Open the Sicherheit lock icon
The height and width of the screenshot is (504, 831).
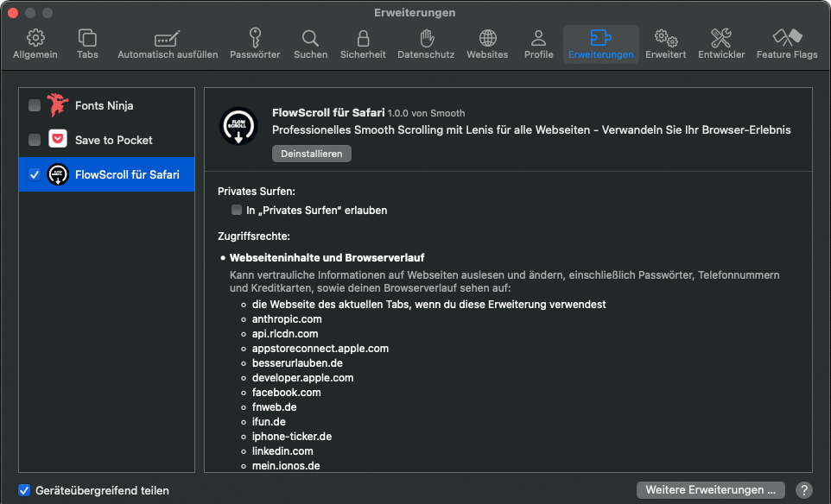tap(363, 44)
